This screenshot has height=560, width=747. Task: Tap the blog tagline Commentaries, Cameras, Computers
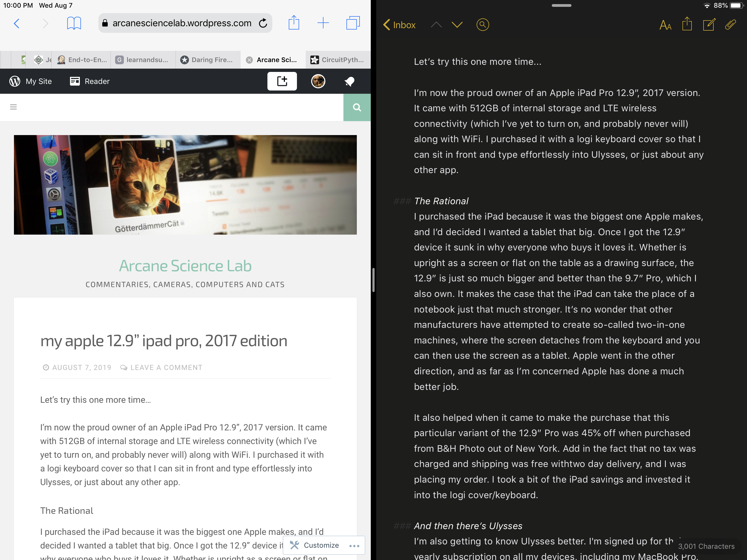[x=185, y=284]
